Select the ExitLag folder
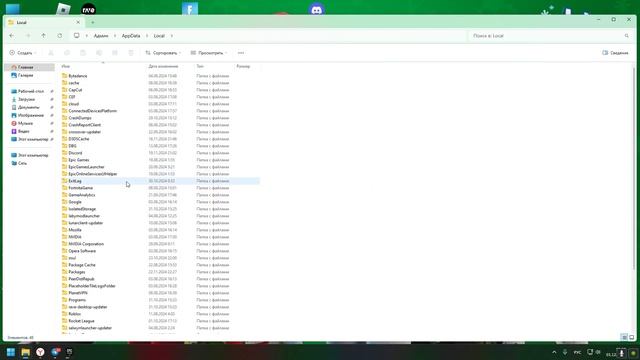Image resolution: width=640 pixels, height=360 pixels. click(x=75, y=181)
